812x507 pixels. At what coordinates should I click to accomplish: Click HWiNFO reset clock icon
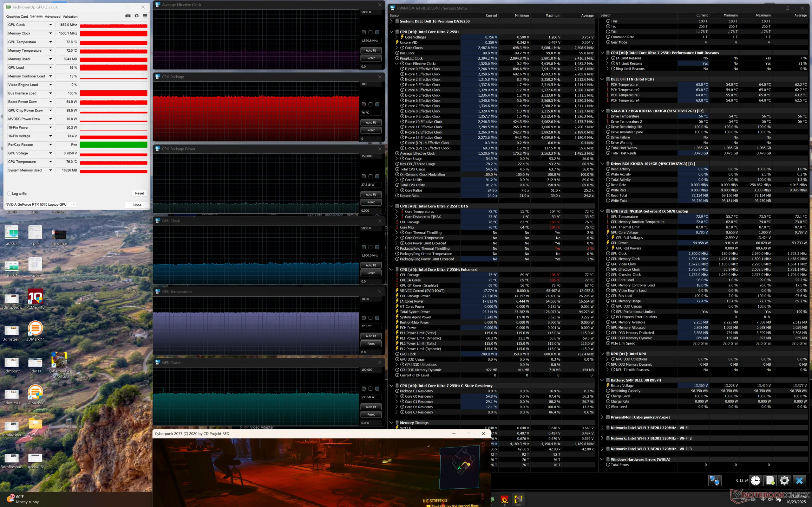756,480
